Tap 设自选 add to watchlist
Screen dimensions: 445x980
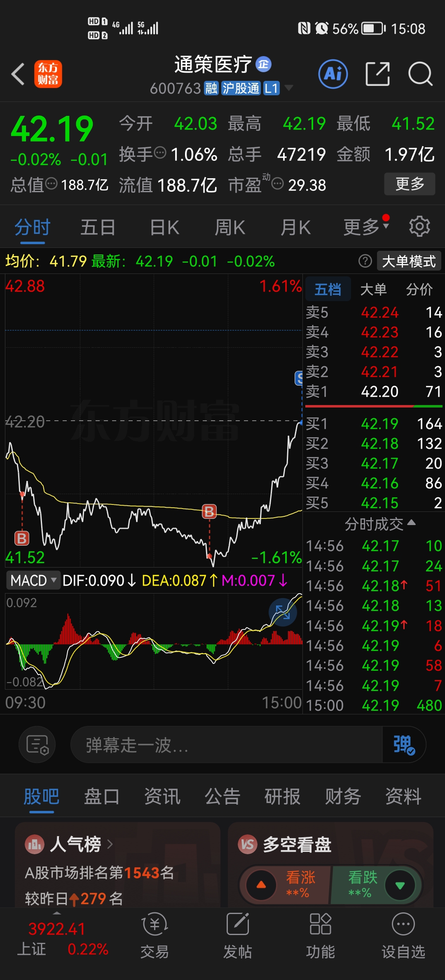click(403, 935)
